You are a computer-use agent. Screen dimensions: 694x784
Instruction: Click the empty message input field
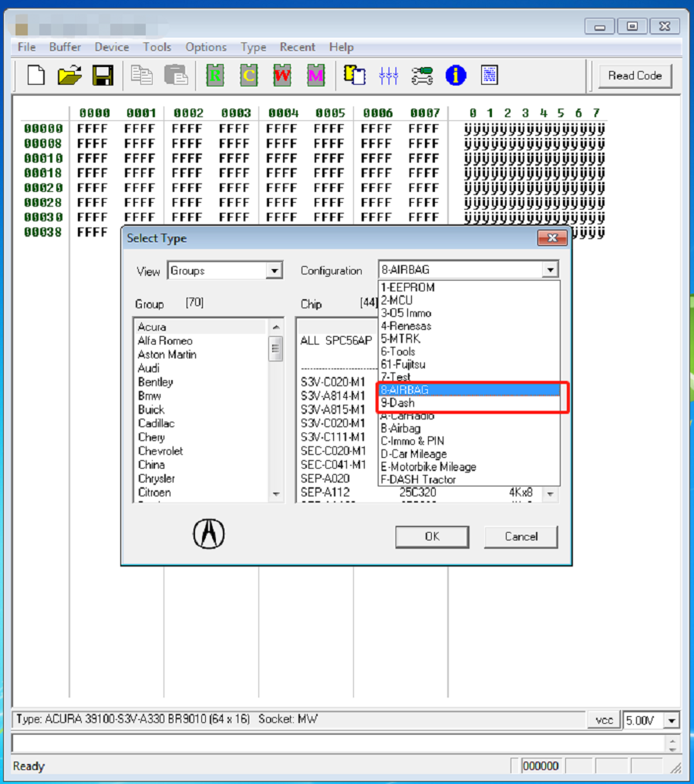point(339,743)
